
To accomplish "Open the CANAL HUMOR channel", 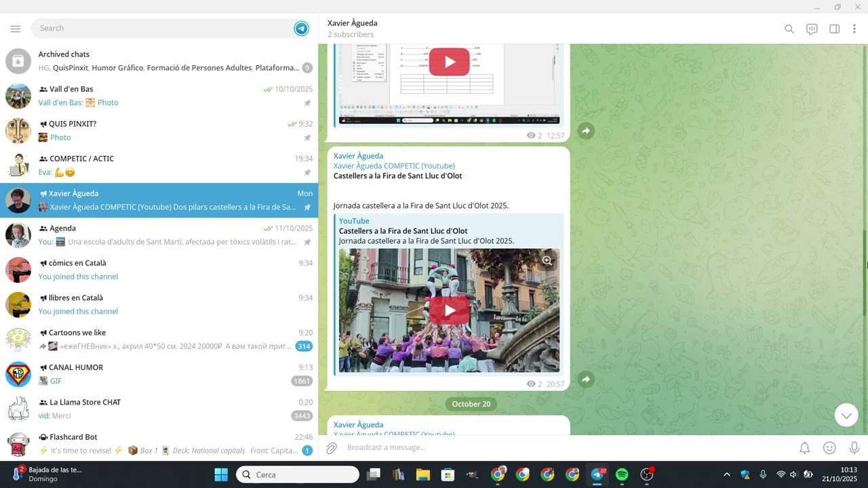I will 159,374.
